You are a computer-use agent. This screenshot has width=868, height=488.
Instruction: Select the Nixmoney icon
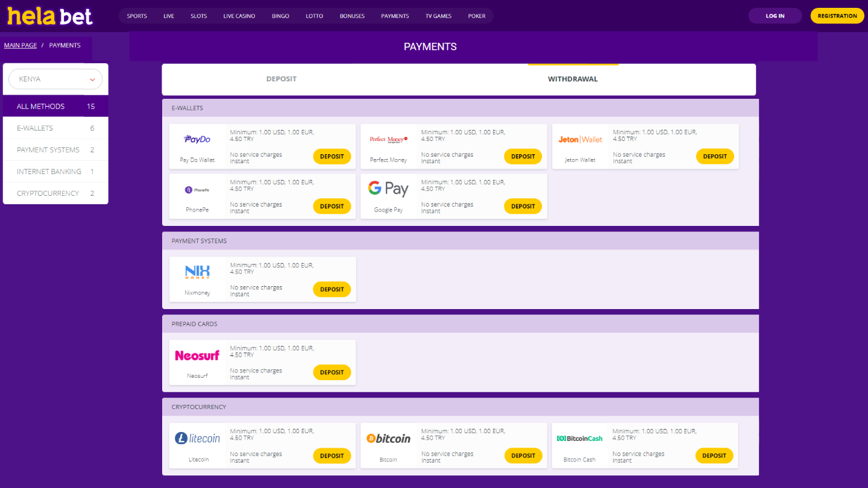click(x=197, y=272)
